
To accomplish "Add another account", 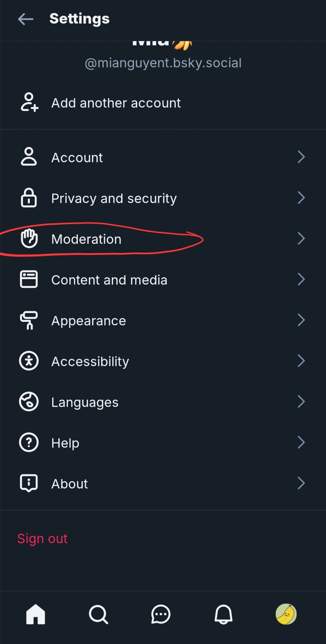I will [x=116, y=103].
